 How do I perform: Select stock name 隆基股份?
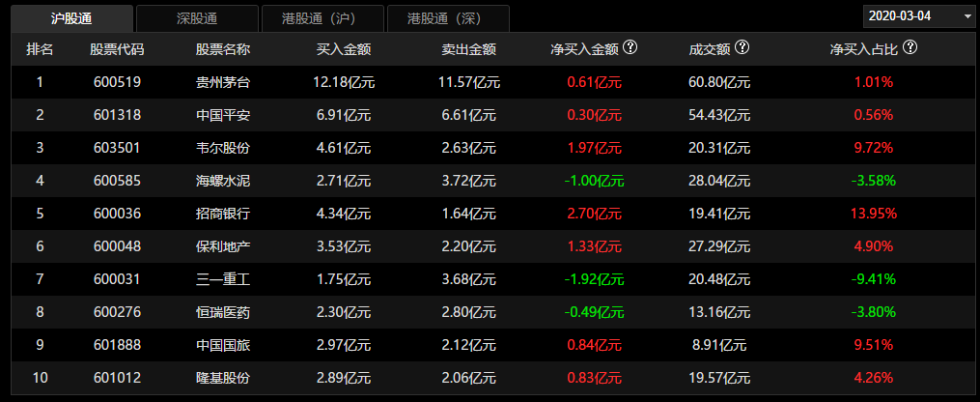pos(223,378)
